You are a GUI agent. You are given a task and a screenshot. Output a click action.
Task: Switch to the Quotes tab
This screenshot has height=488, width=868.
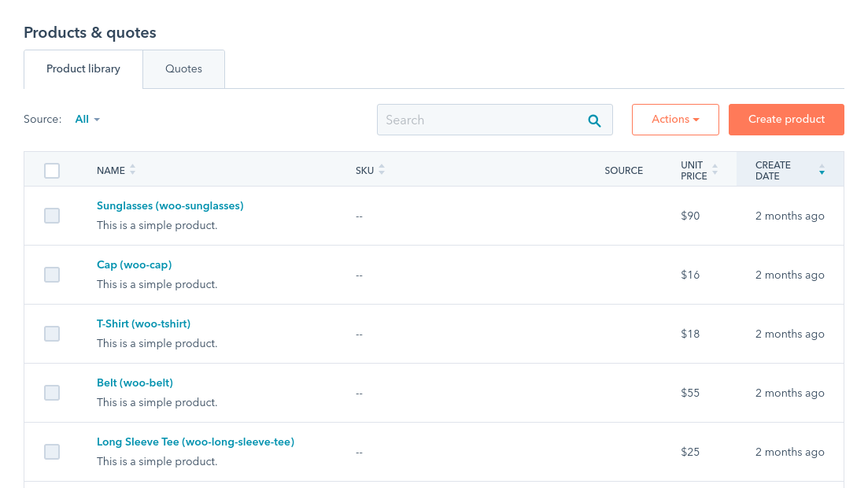[x=183, y=68]
